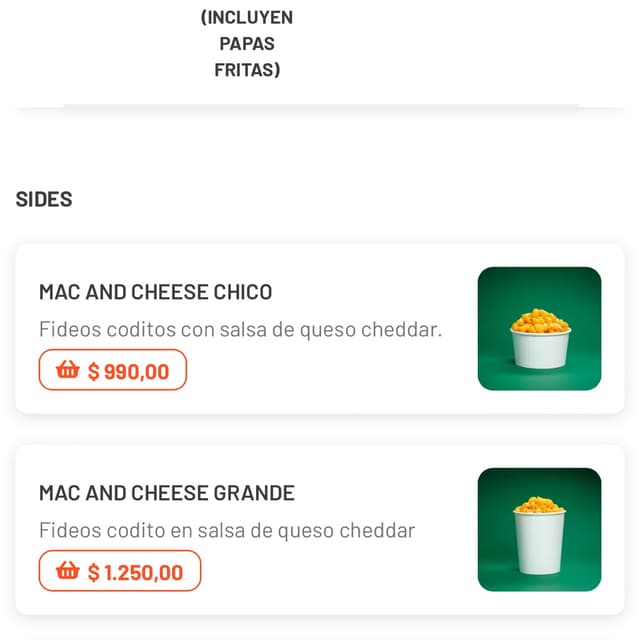640x640 pixels.
Task: Open the 'INCLUYEN PAPAS FRITAS' category card
Action: (246, 50)
